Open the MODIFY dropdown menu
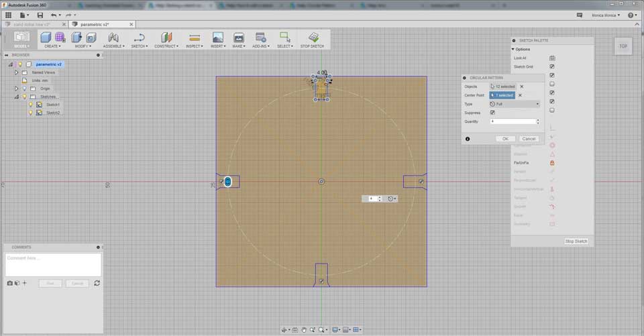 [83, 46]
